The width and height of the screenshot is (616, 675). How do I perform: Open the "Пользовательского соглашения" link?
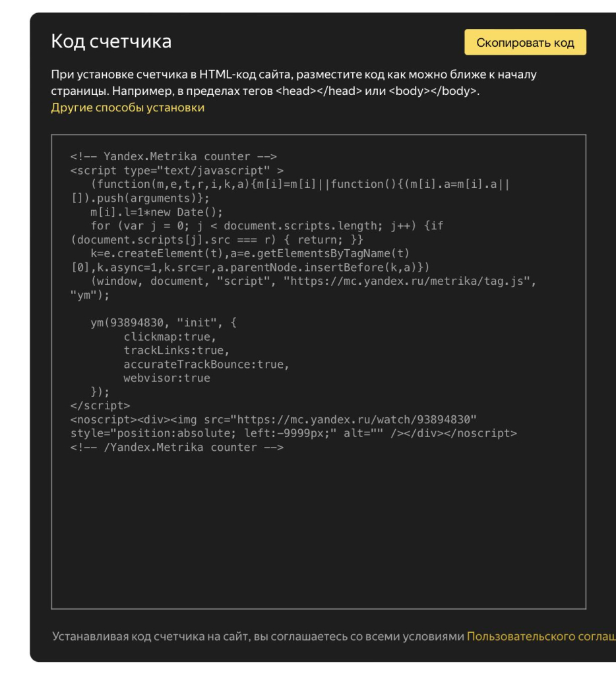click(541, 636)
